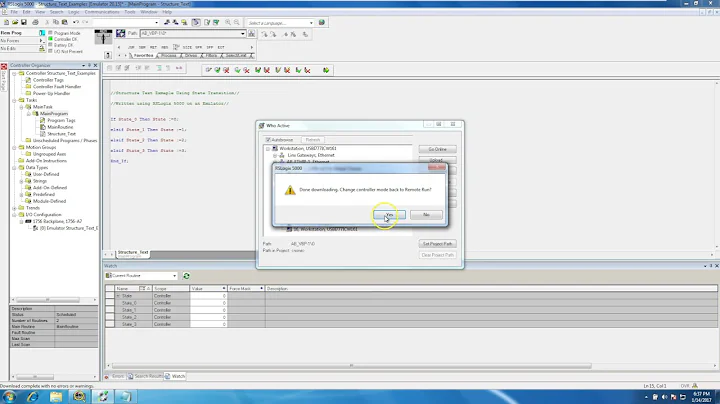Click the lock icon beside No Edits
The height and width of the screenshot is (404, 720).
[42, 48]
